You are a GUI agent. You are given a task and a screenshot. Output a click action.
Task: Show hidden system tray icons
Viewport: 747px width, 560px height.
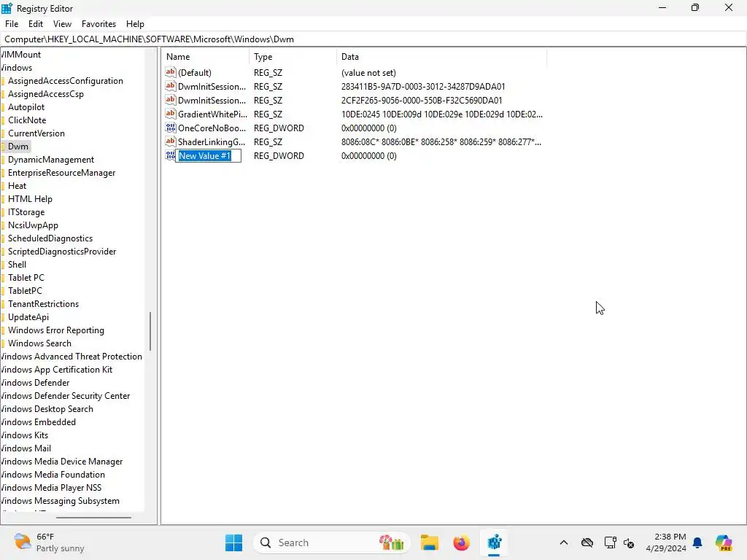564,542
